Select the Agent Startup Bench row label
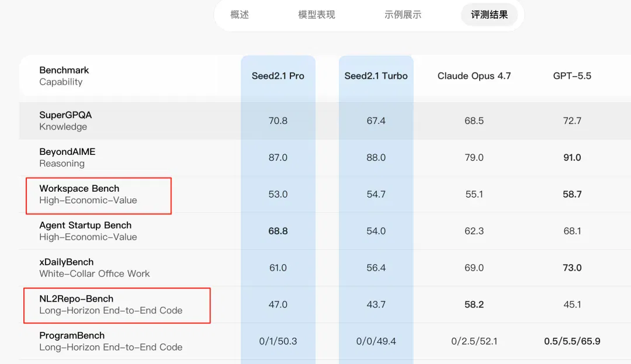The width and height of the screenshot is (631, 364). click(x=85, y=226)
